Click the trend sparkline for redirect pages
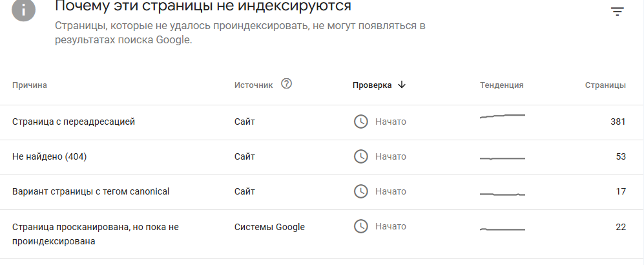The image size is (644, 265). [503, 117]
